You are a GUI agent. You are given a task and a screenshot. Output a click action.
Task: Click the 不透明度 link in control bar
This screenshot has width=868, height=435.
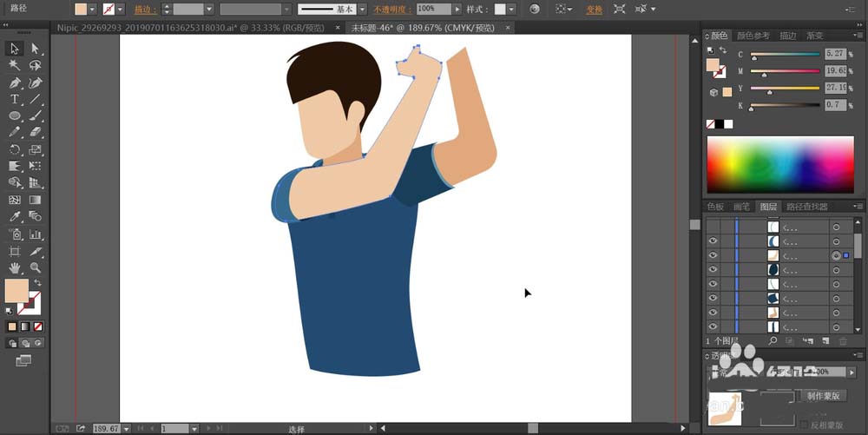[392, 10]
